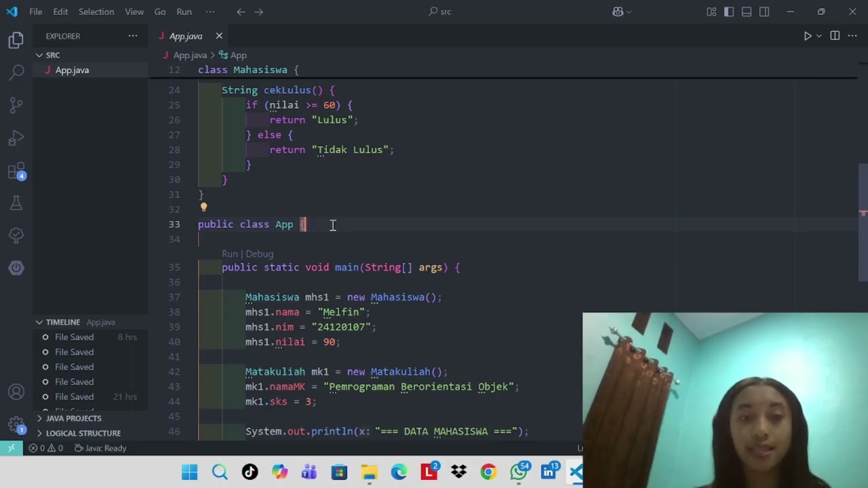Screen dimensions: 868x488
Task: Open the Copilot dropdown arrow in title bar
Action: coord(629,12)
